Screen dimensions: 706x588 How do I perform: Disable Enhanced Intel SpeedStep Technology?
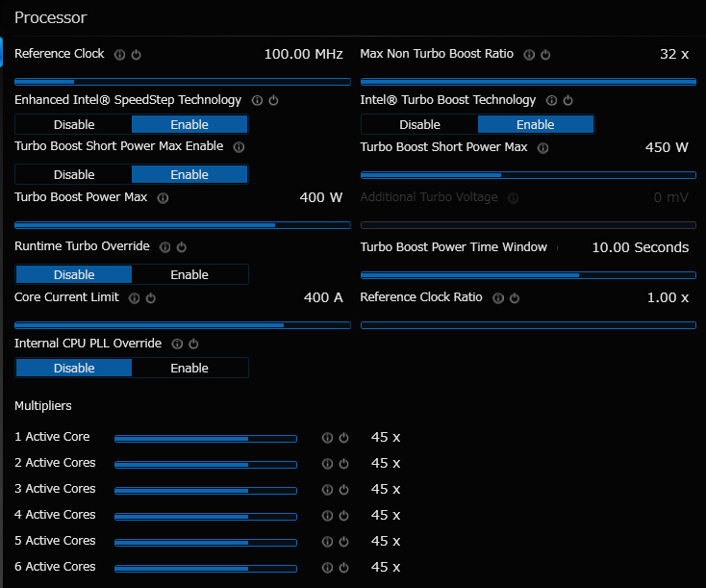click(x=74, y=124)
